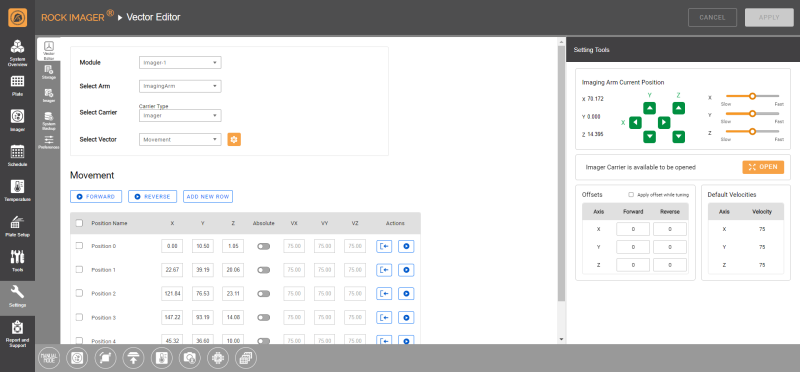Viewport: 800px width, 372px height.
Task: Open the Carrier Type dropdown
Action: pos(180,115)
